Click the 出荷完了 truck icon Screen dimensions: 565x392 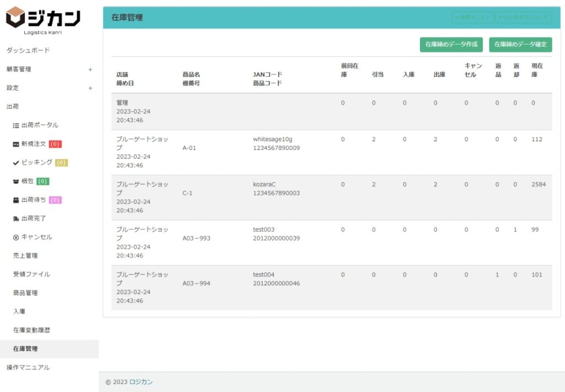(x=16, y=219)
